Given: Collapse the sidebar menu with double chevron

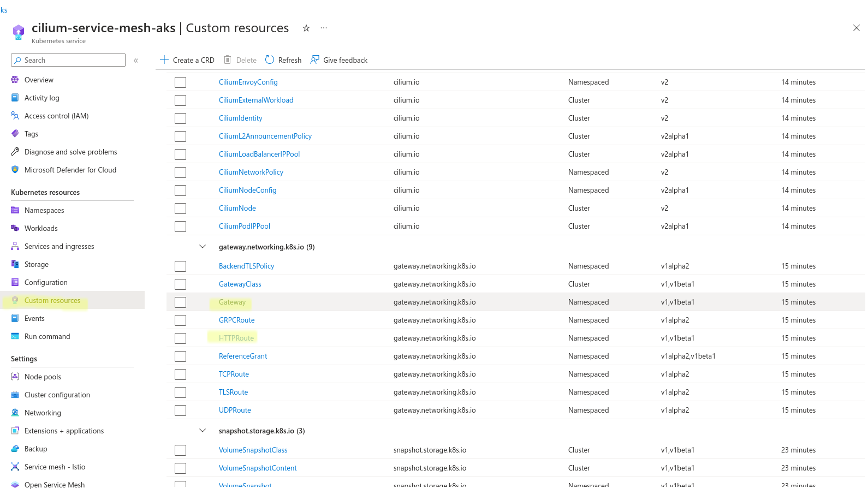Looking at the screenshot, I should (x=136, y=61).
